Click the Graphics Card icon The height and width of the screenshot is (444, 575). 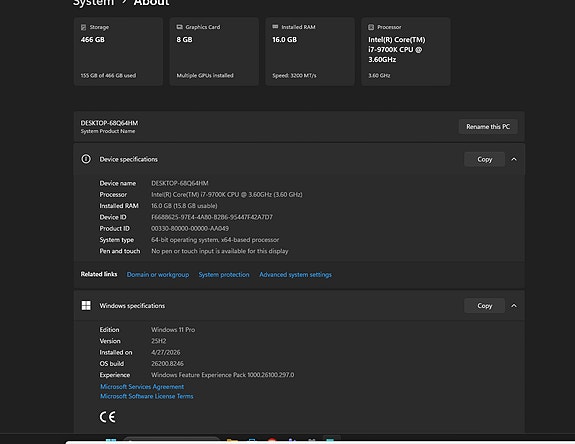[x=179, y=27]
